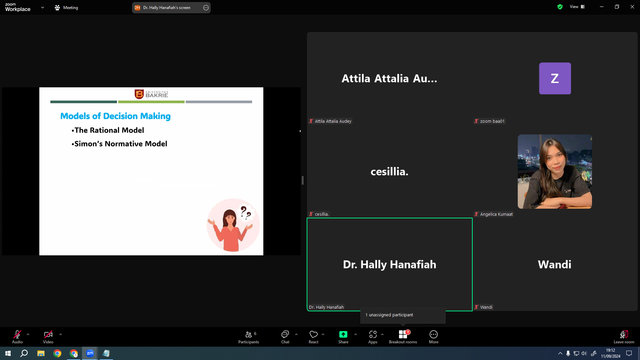Viewport: 640px width, 360px height.
Task: Click the 1 unassigned participant notice
Action: click(389, 315)
